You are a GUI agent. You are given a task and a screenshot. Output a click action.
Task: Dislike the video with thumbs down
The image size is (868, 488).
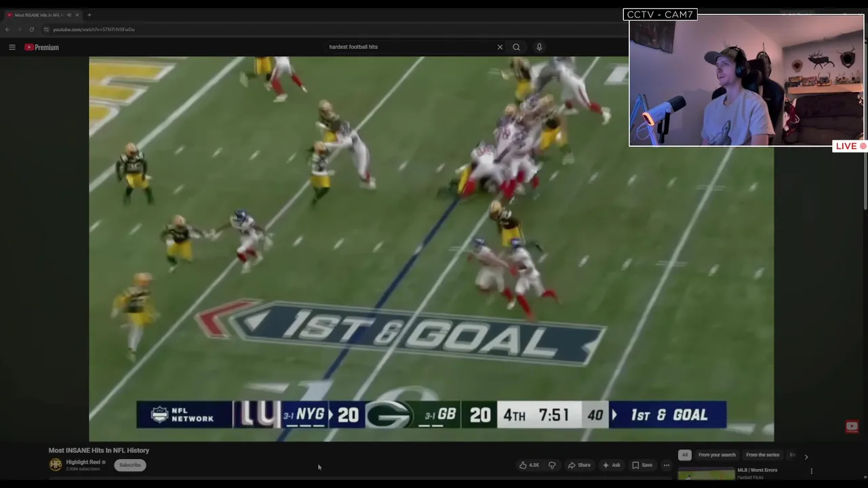(x=552, y=465)
